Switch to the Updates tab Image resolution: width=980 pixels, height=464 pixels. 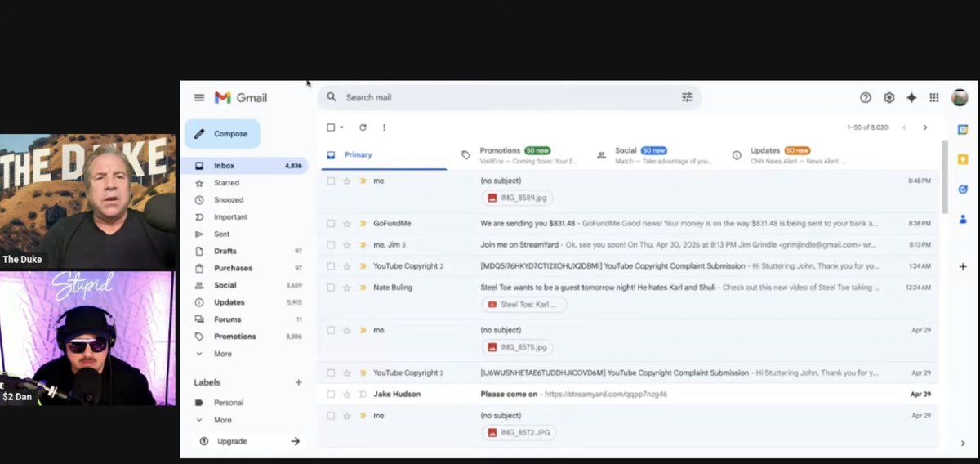point(791,154)
